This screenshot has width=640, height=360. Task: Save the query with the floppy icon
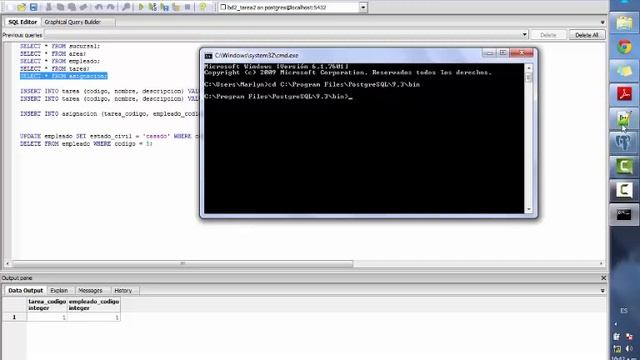click(x=33, y=7)
